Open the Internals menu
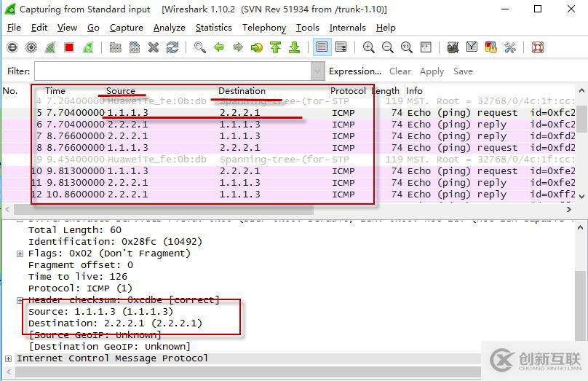The width and height of the screenshot is (588, 381). (x=348, y=28)
